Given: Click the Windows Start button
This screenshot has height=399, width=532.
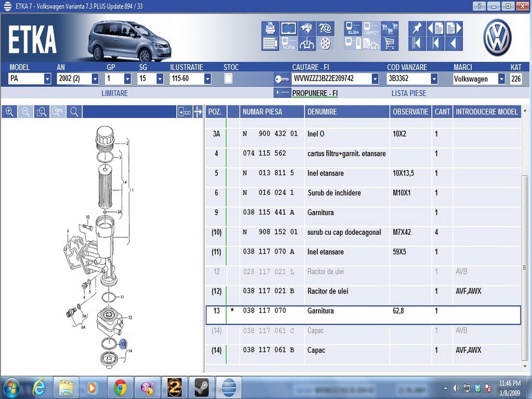Looking at the screenshot, I should point(11,387).
